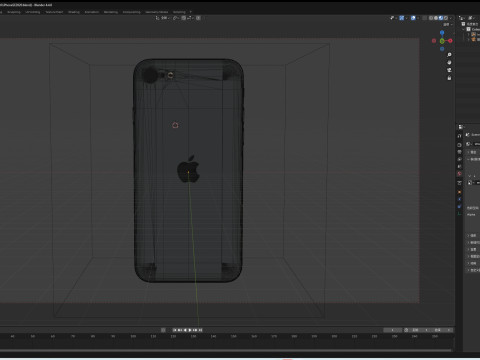Click the zoom view magnifier icon
Screen dimensions: 480x360
click(x=449, y=54)
